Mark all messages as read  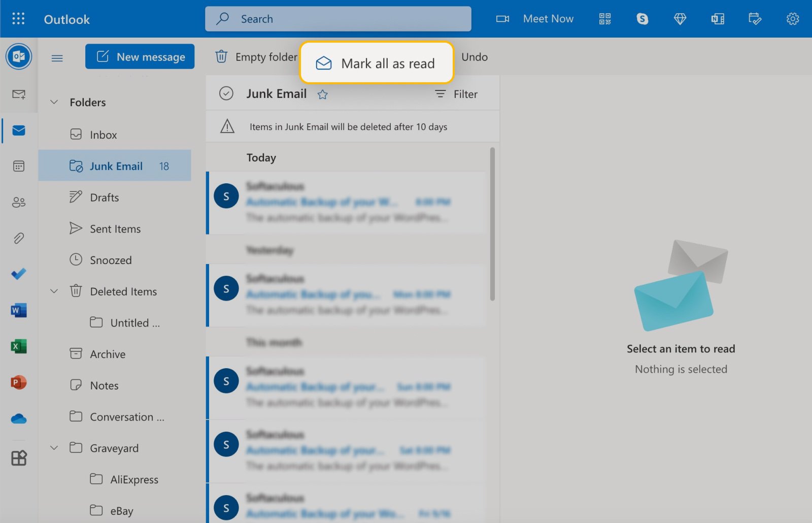[376, 63]
